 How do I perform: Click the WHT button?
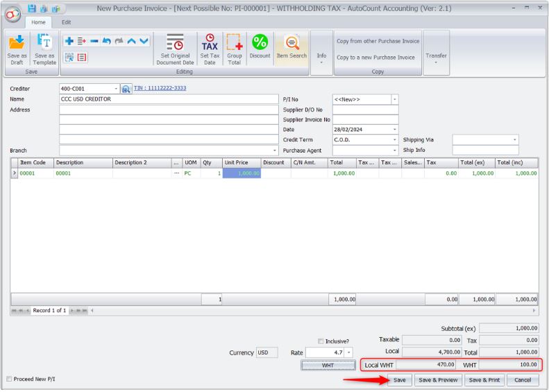[x=328, y=366]
